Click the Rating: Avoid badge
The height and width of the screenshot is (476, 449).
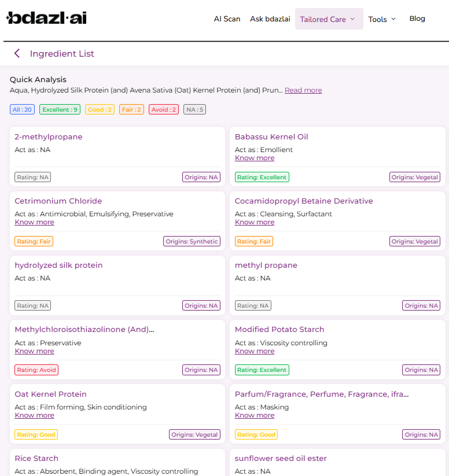pos(36,370)
